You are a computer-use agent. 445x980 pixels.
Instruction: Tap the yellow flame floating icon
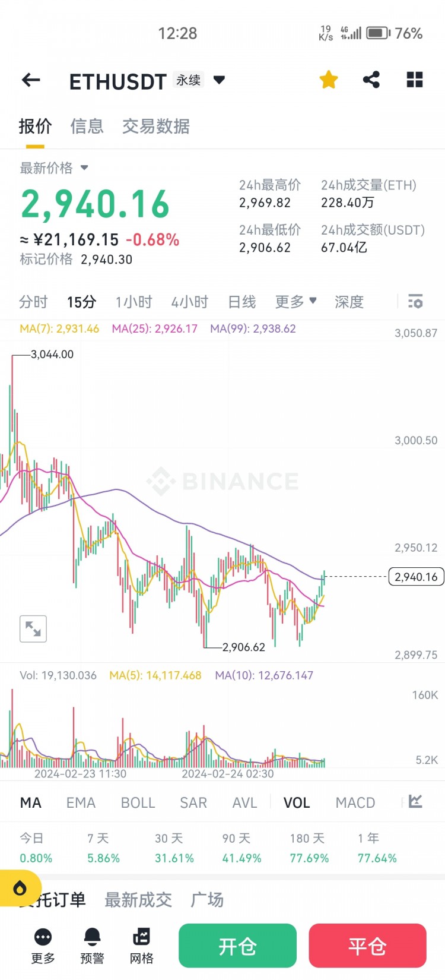pos(20,889)
